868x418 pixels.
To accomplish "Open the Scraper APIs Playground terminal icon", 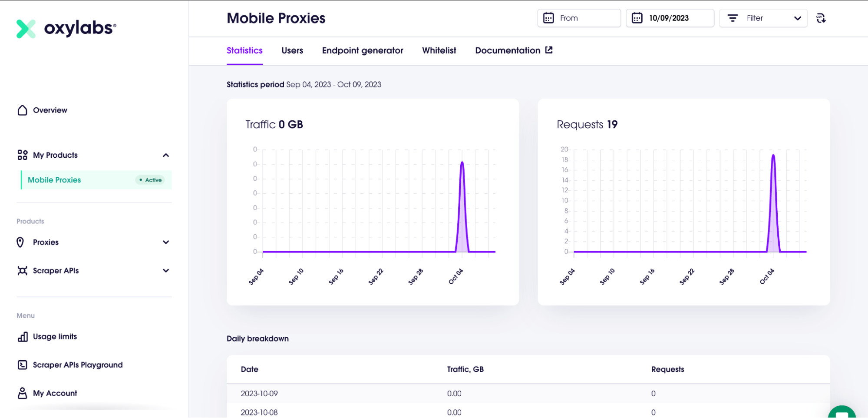I will [x=22, y=365].
